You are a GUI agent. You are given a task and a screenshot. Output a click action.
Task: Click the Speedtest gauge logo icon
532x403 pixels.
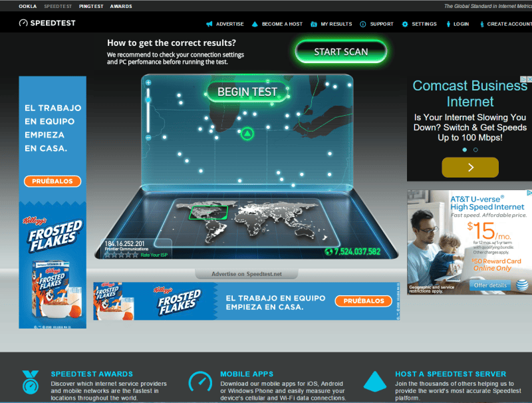click(x=23, y=23)
